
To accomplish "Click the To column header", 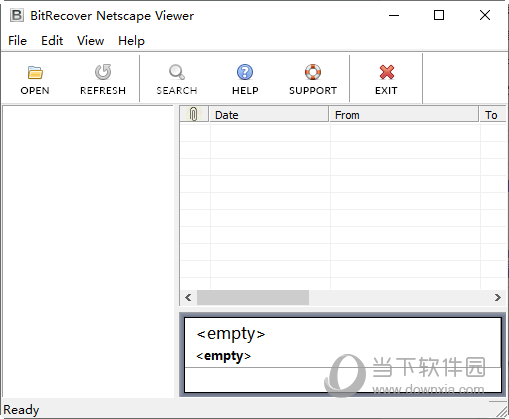I will click(493, 114).
